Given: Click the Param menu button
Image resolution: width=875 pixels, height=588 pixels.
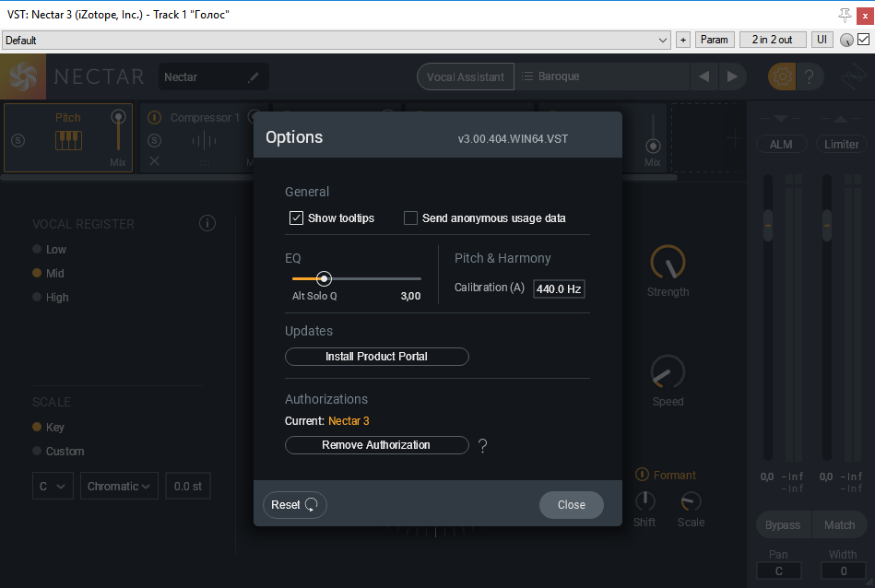Looking at the screenshot, I should click(715, 40).
